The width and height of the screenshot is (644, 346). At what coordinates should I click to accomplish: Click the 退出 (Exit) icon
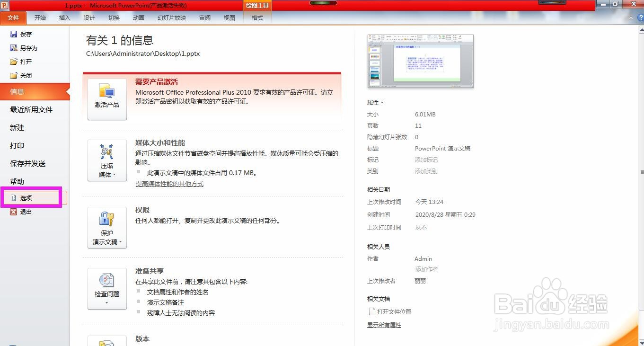click(x=13, y=212)
